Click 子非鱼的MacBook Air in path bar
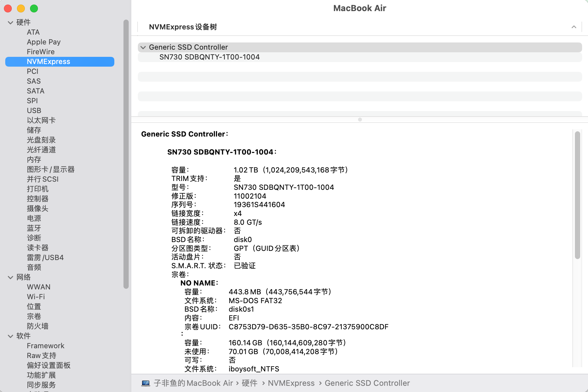This screenshot has width=588, height=392. click(193, 383)
